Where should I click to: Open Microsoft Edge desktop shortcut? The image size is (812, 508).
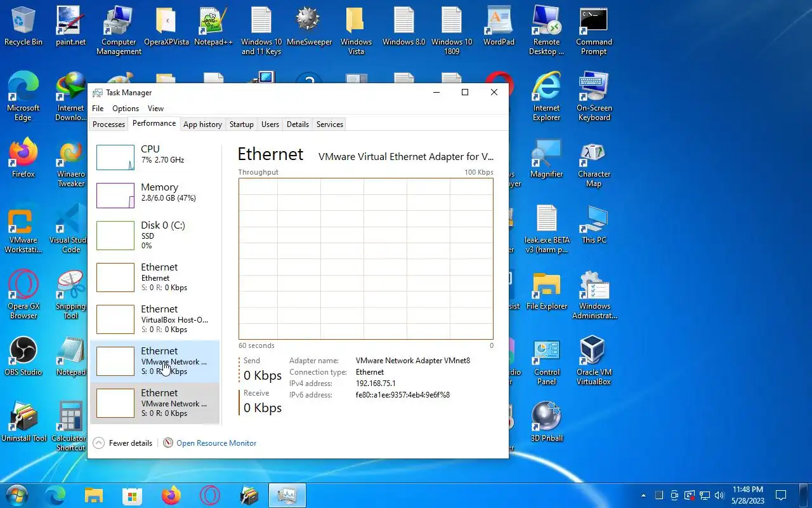pyautogui.click(x=23, y=97)
